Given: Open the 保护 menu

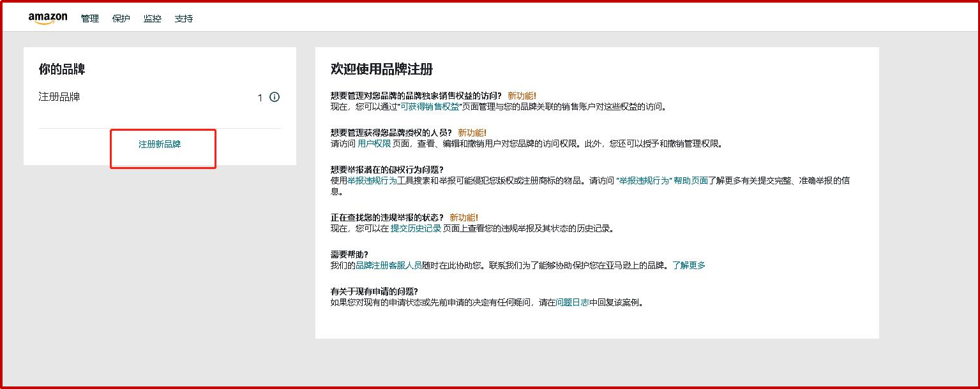Looking at the screenshot, I should [121, 18].
